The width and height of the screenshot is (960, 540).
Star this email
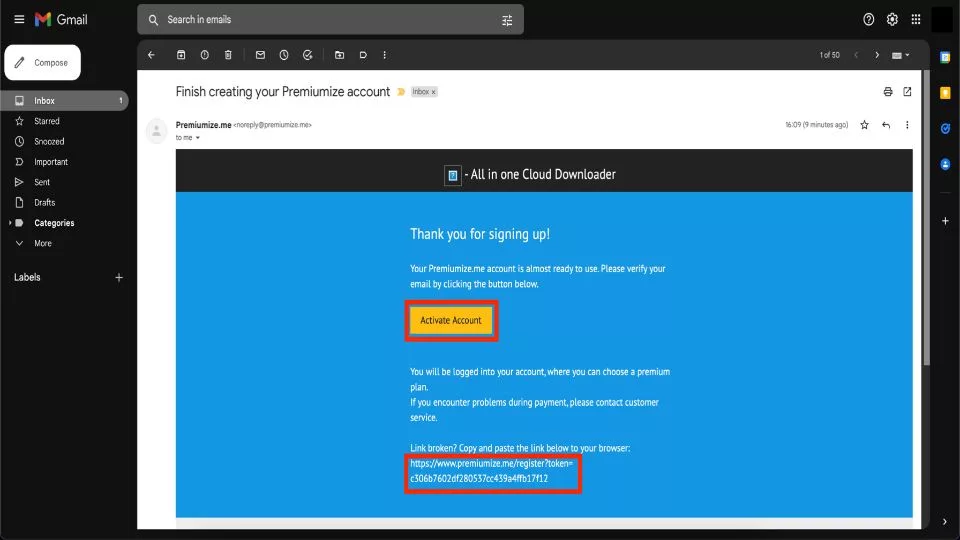864,125
